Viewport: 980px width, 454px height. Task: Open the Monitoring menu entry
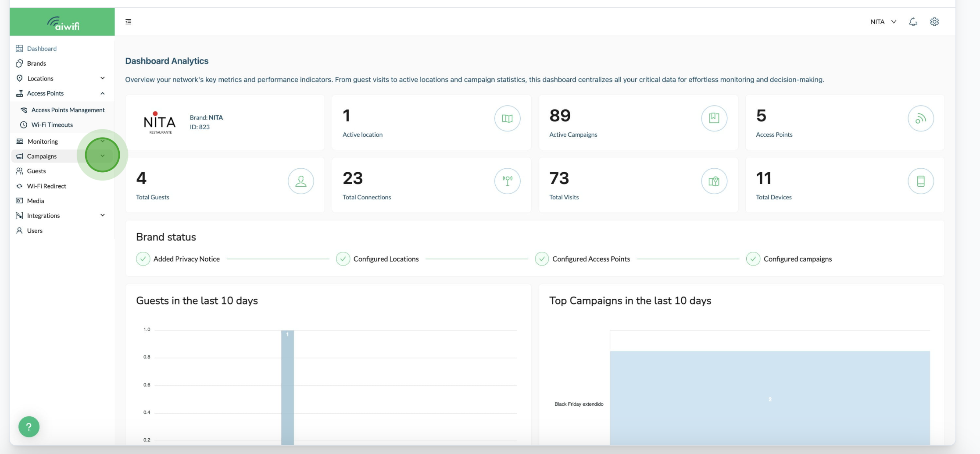point(61,141)
